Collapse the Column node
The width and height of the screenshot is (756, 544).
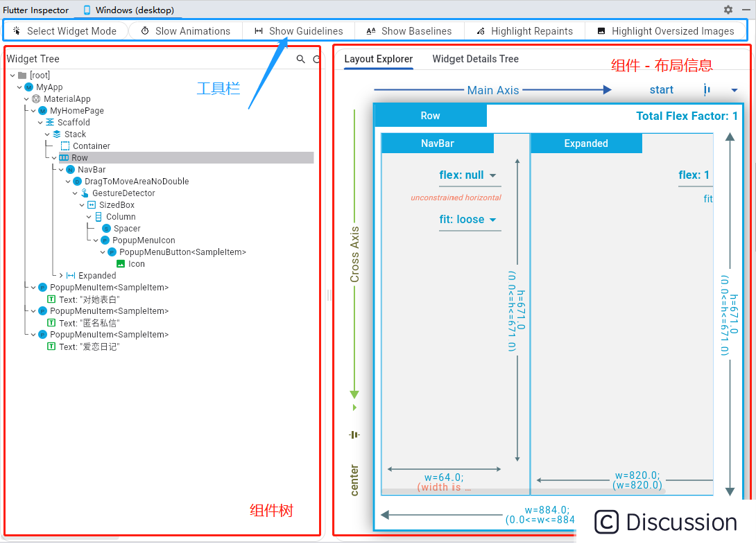click(89, 217)
